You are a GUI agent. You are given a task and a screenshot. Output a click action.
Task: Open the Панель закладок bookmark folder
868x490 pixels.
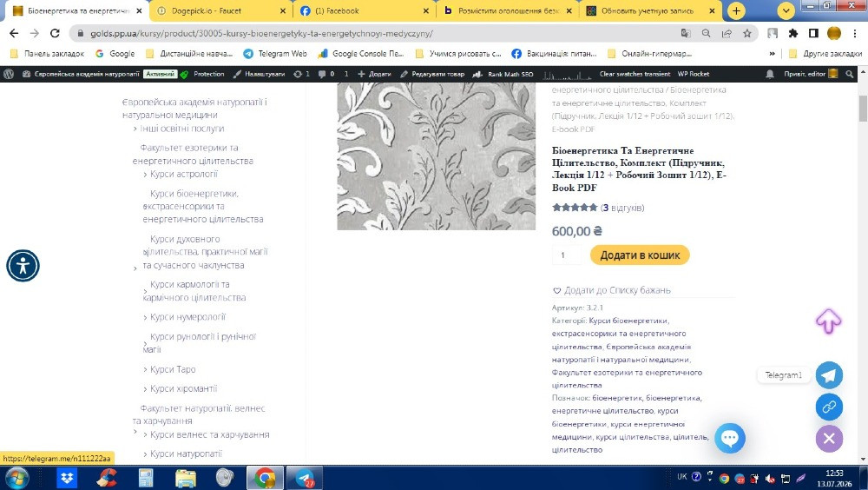[x=48, y=54]
